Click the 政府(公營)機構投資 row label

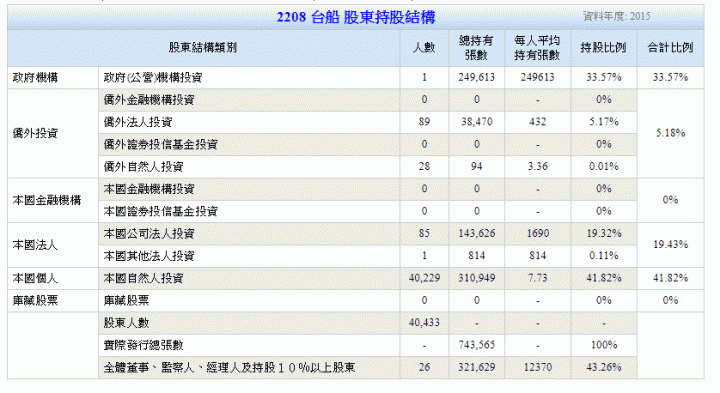[x=153, y=78]
